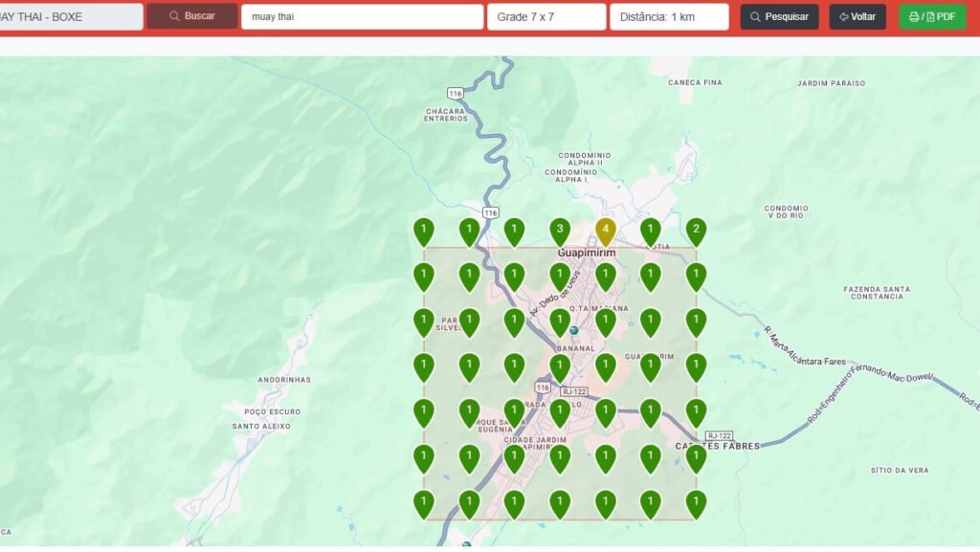Click the Caneca Fina map label

(x=695, y=83)
